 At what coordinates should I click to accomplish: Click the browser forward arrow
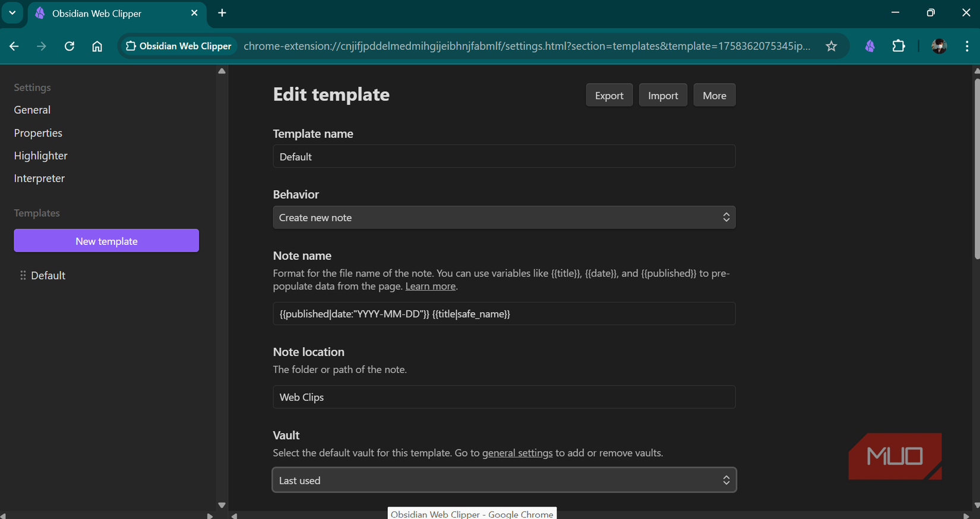click(x=42, y=46)
